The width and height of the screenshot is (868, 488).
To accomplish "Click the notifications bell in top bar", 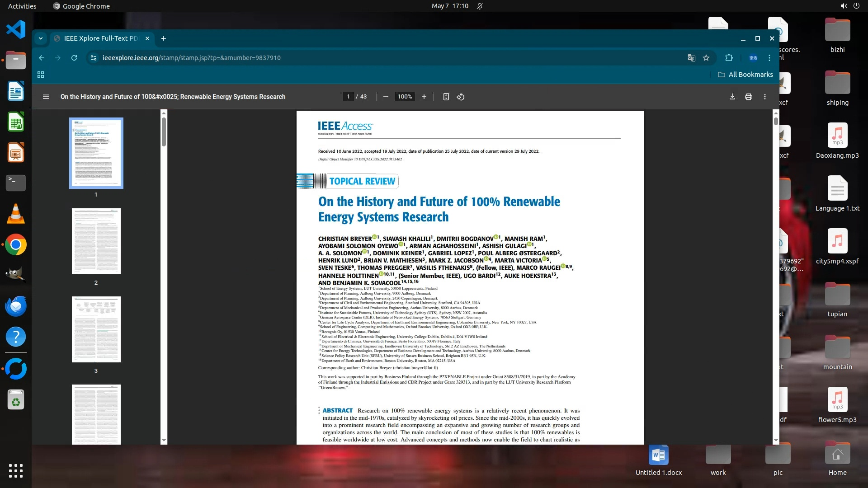I will click(480, 6).
